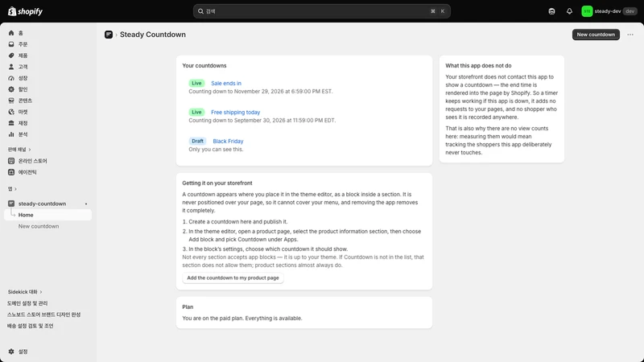This screenshot has height=362, width=644.
Task: Open the steady-dev store account menu
Action: 609,11
